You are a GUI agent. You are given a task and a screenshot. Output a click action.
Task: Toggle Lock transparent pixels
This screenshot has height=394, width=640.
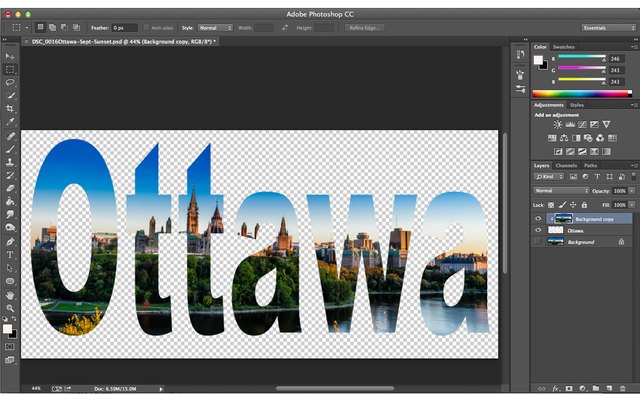coord(551,205)
